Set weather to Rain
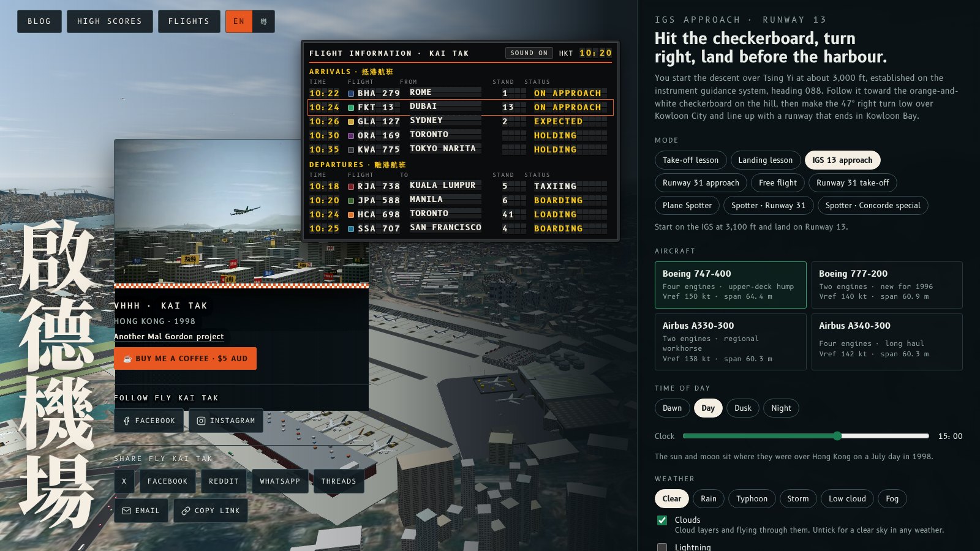The image size is (980, 551). (x=709, y=499)
